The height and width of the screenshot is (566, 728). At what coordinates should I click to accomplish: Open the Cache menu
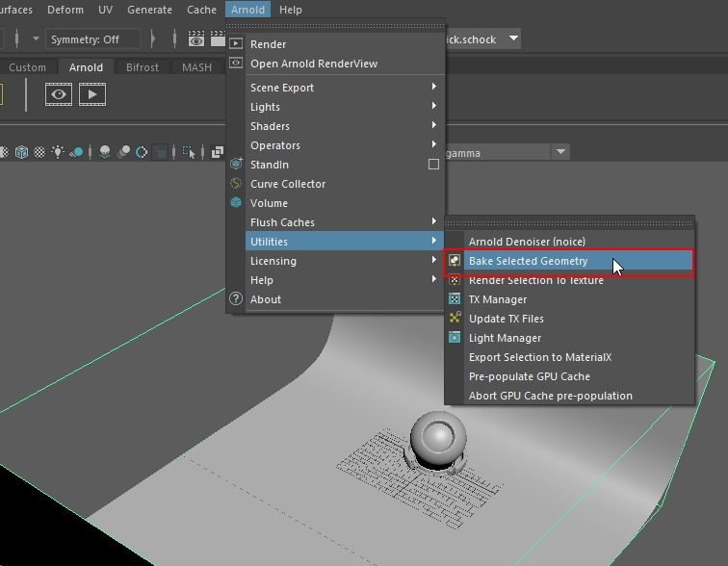pos(201,10)
